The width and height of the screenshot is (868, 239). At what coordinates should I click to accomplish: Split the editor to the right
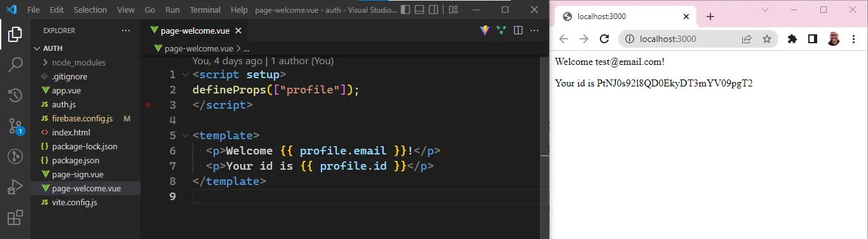pyautogui.click(x=518, y=30)
